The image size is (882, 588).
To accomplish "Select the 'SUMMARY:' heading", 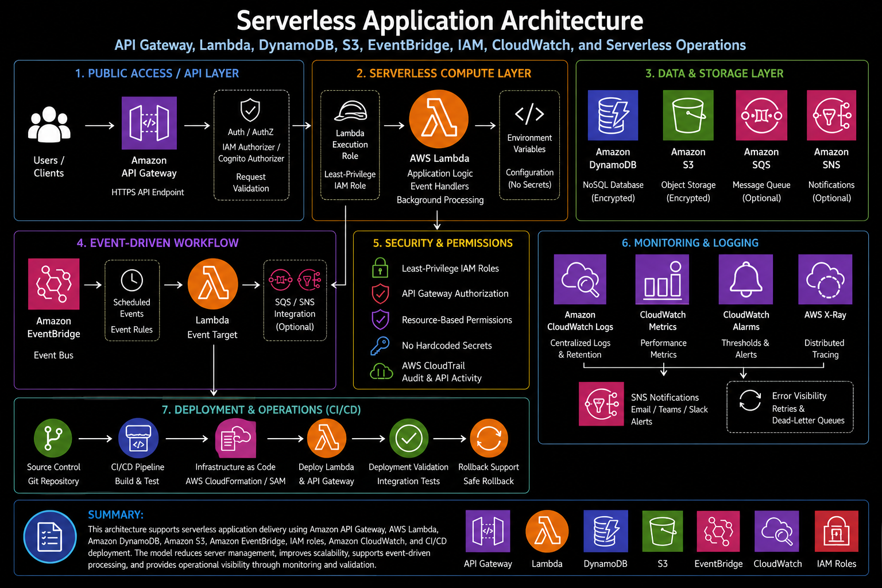I will [115, 515].
